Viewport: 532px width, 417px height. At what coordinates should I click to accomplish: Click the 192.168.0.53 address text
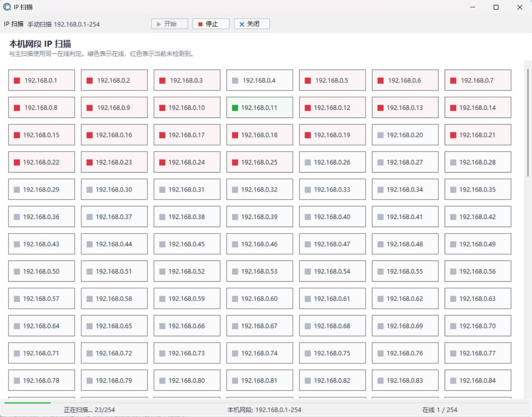pos(259,272)
